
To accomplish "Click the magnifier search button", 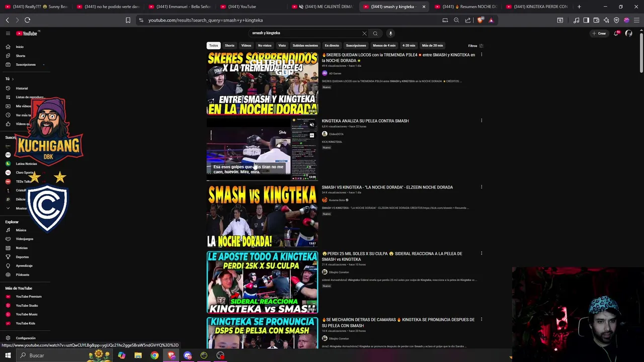I will 375,33.
